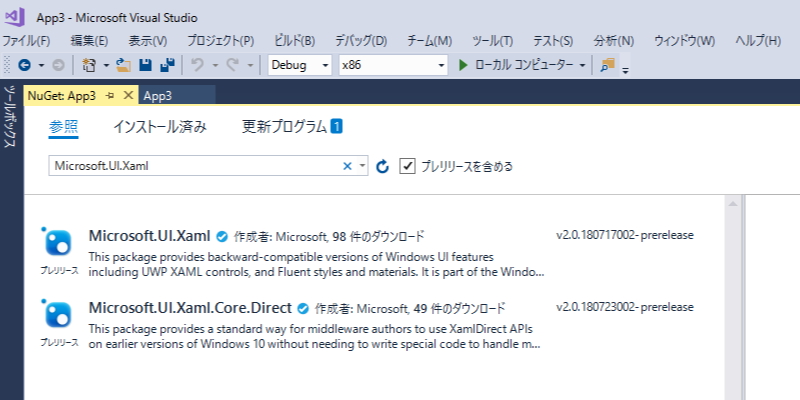Image resolution: width=800 pixels, height=400 pixels.
Task: Click the 98 件のダウンロード text
Action: tap(378, 237)
